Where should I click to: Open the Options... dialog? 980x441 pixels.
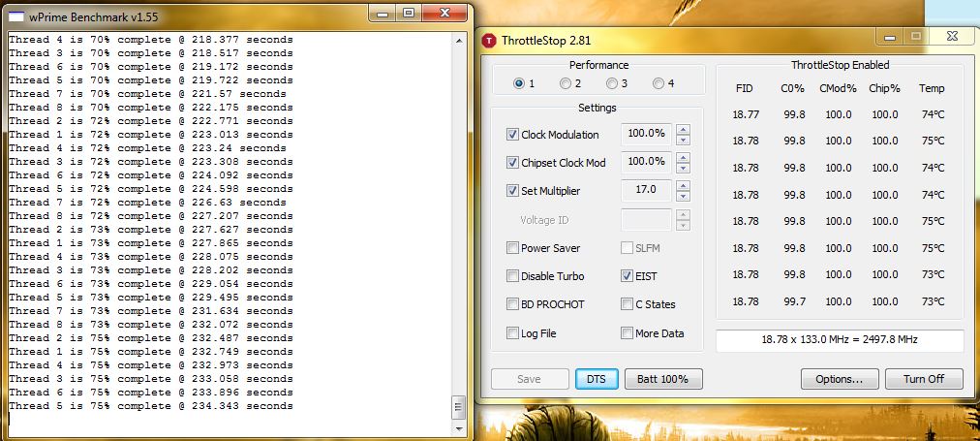tap(840, 379)
